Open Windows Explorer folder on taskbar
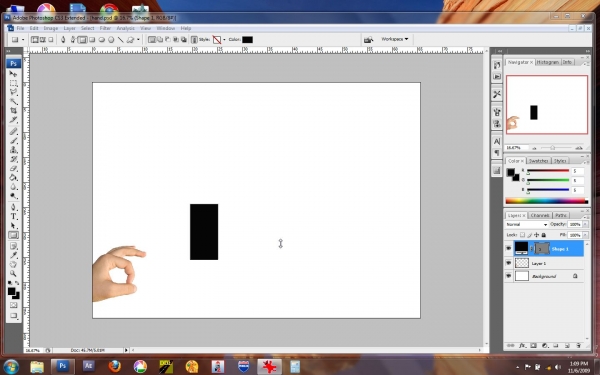Image resolution: width=600 pixels, height=375 pixels. click(37, 366)
